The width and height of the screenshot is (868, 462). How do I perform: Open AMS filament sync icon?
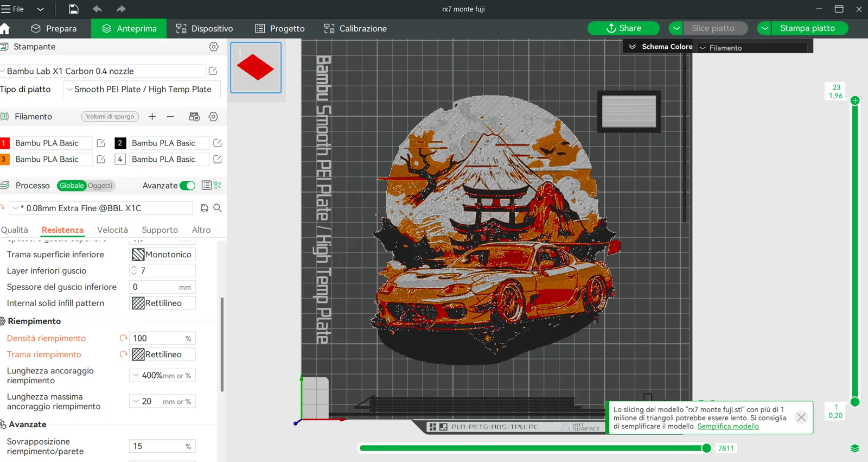194,117
